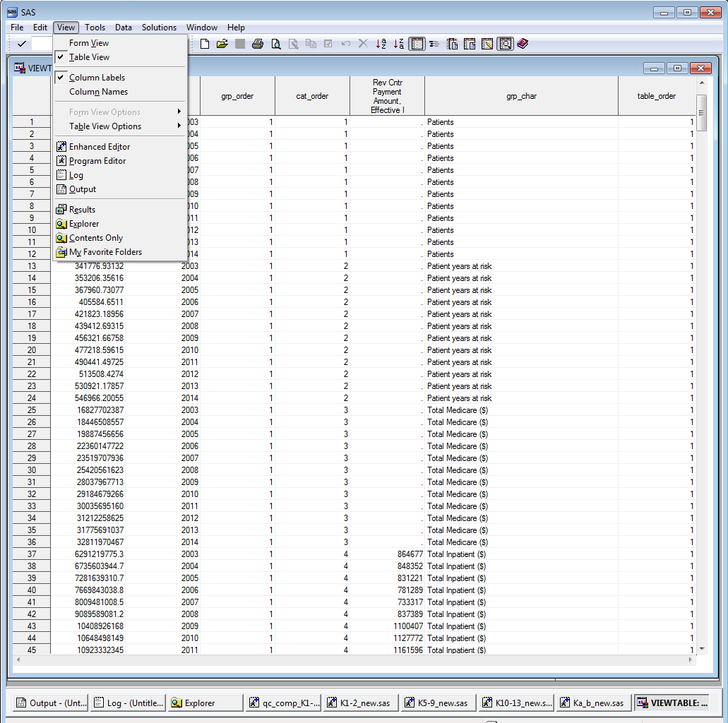Screen dimensions: 728x723
Task: Open Enhanced Editor from View menu
Action: click(100, 147)
